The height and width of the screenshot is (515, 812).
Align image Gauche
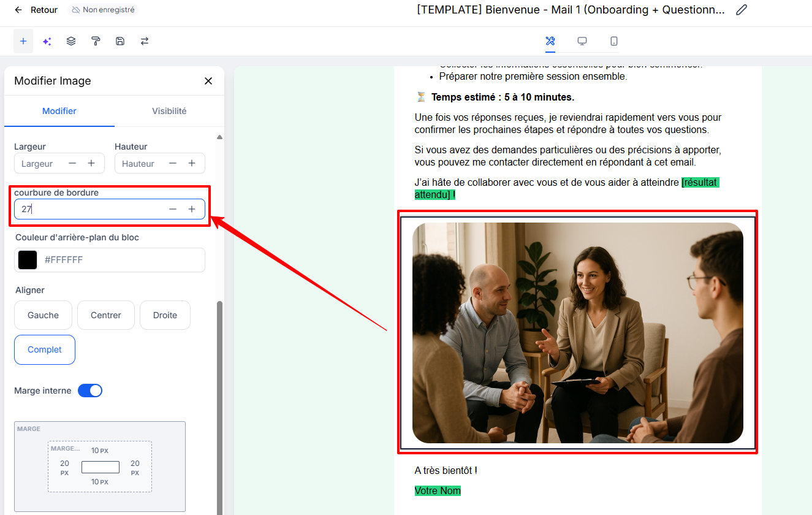point(44,315)
